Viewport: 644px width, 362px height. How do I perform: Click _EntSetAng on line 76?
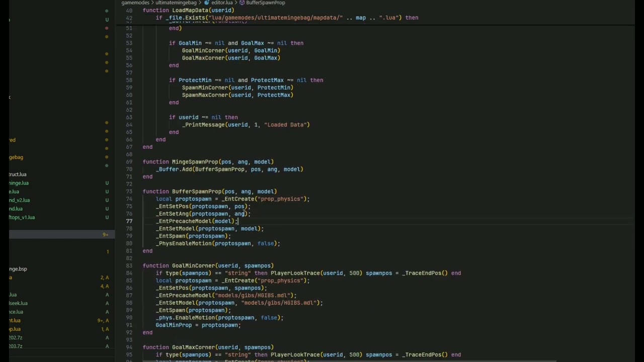click(x=172, y=214)
